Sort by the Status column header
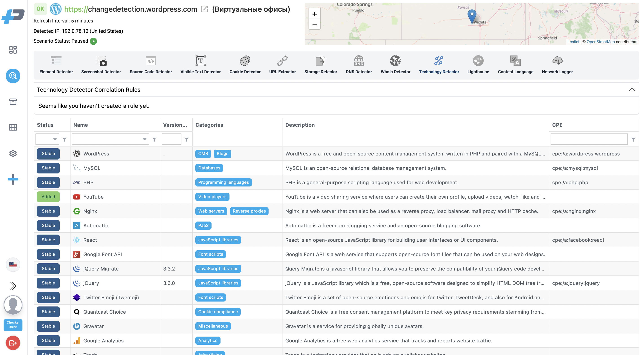 [x=45, y=125]
